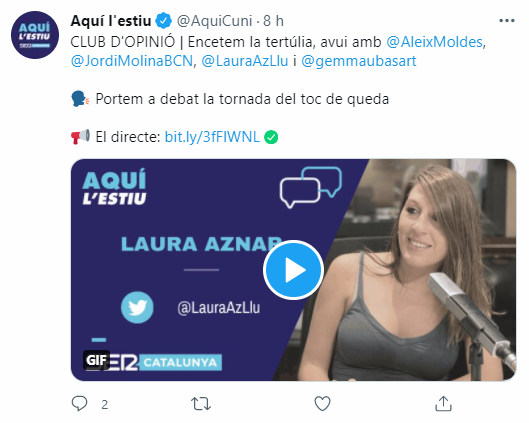Screen dimensions: 529x423
Task: Open the @JordiMolinaBCN mention link
Action: (x=132, y=61)
